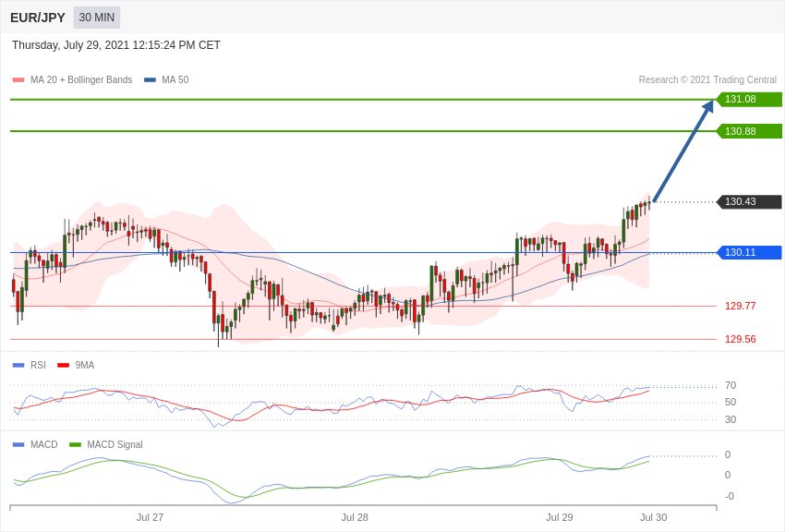Click the blue 130.11 price tag
This screenshot has height=532, width=785.
click(x=749, y=253)
